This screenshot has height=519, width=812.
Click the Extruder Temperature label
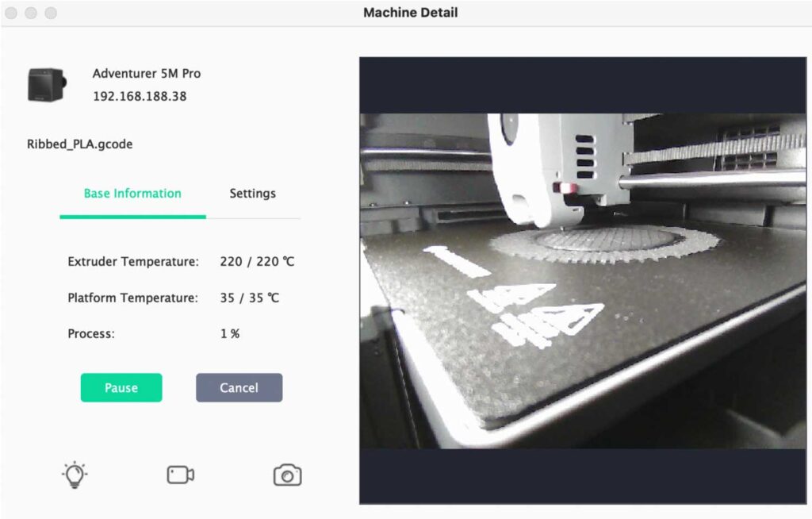pos(133,261)
